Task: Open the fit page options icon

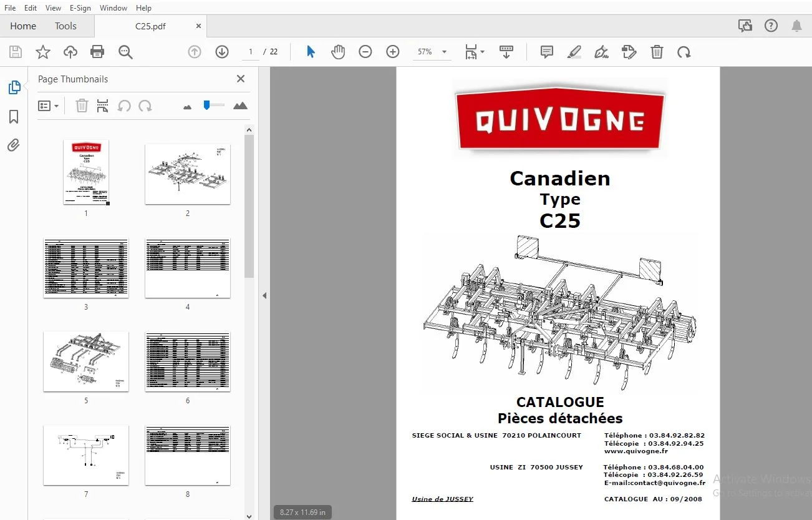Action: 471,52
